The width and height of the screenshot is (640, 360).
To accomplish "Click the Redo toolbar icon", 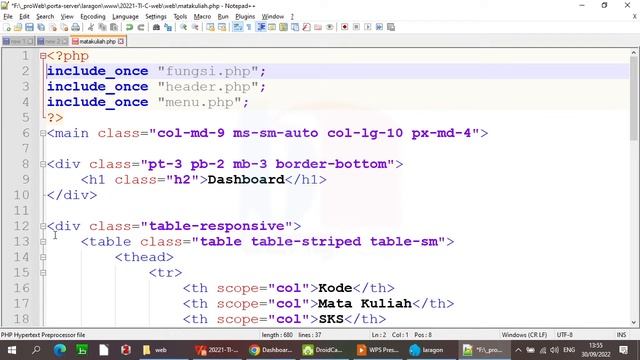I will [140, 27].
